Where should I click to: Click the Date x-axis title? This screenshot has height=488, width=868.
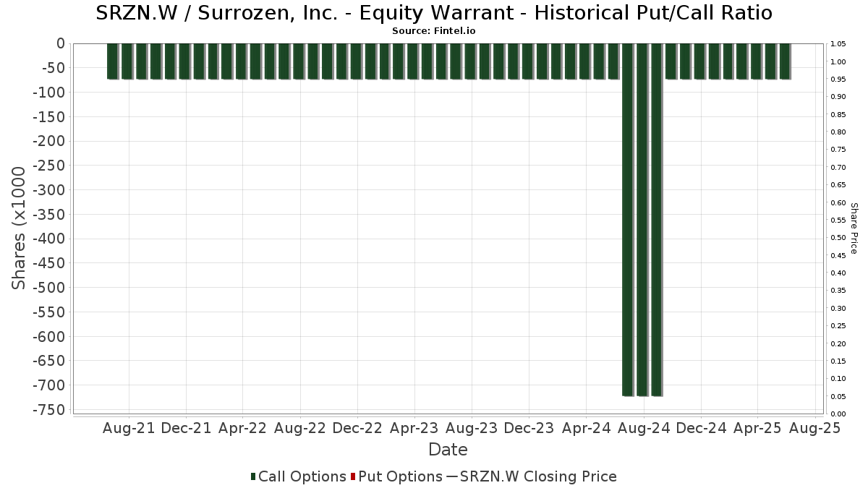448,450
